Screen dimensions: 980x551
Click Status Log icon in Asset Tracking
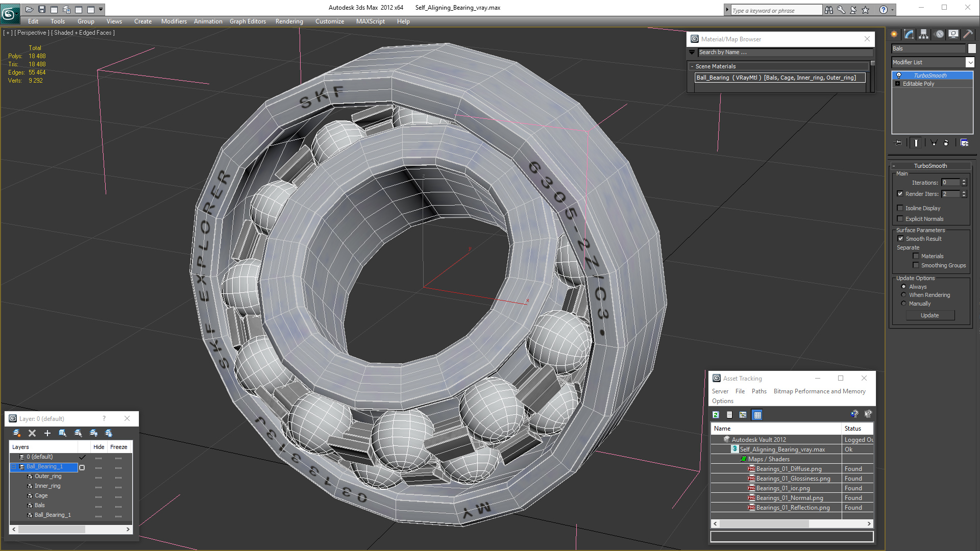pyautogui.click(x=729, y=415)
